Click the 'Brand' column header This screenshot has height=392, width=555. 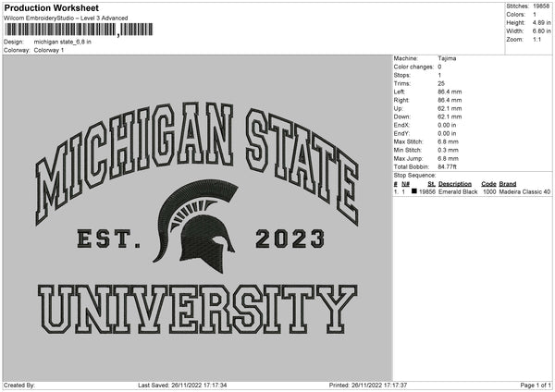tap(508, 184)
